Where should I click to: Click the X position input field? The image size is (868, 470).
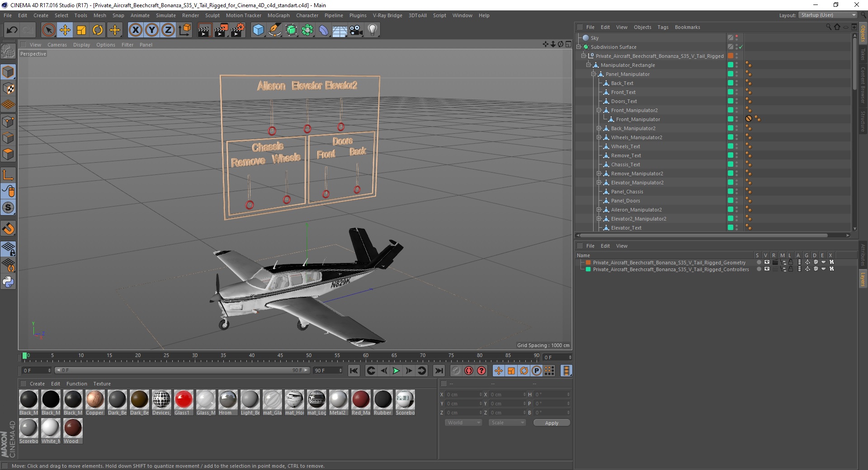pyautogui.click(x=463, y=395)
